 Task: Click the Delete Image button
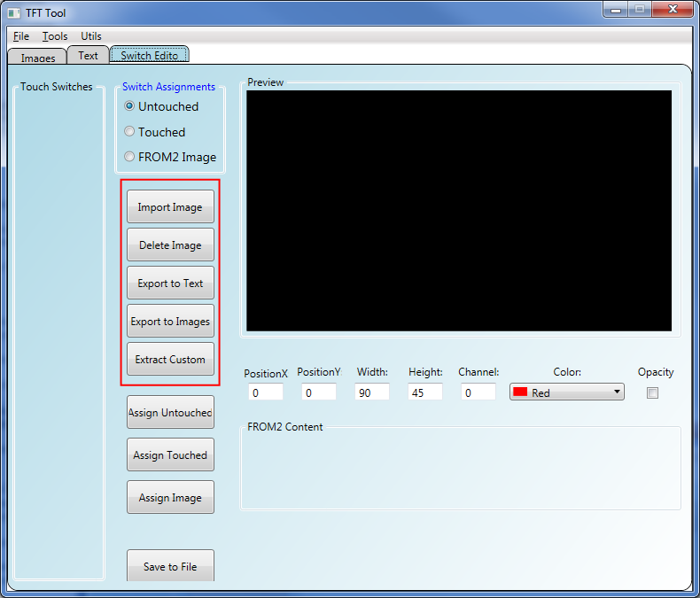pos(170,245)
